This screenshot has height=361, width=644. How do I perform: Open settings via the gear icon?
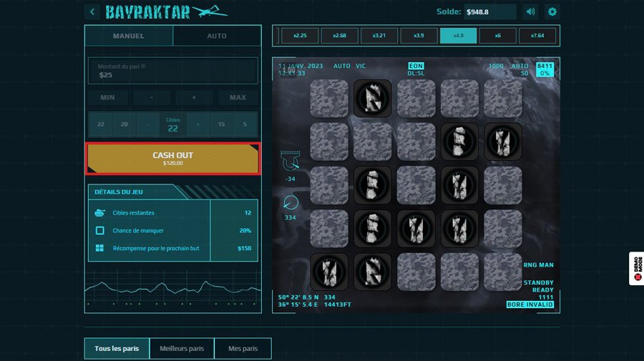[552, 12]
